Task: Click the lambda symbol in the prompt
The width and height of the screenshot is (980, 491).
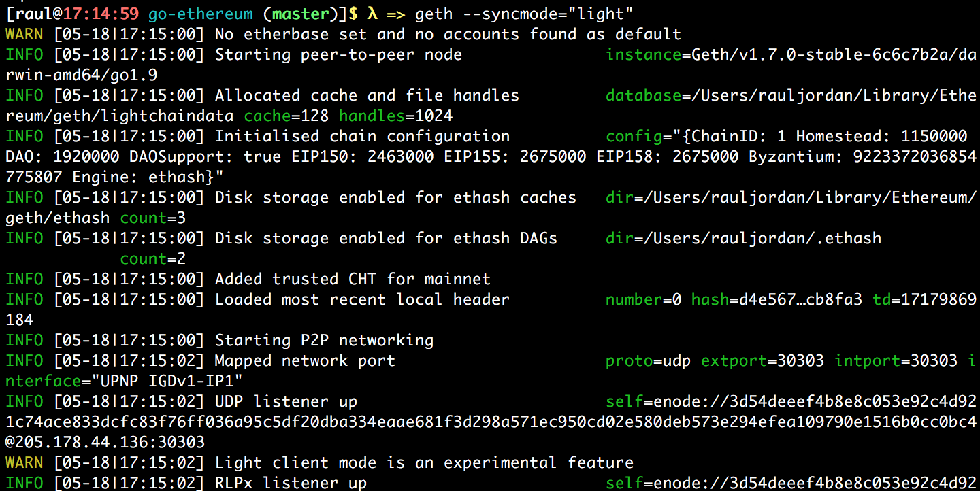Action: pyautogui.click(x=371, y=13)
